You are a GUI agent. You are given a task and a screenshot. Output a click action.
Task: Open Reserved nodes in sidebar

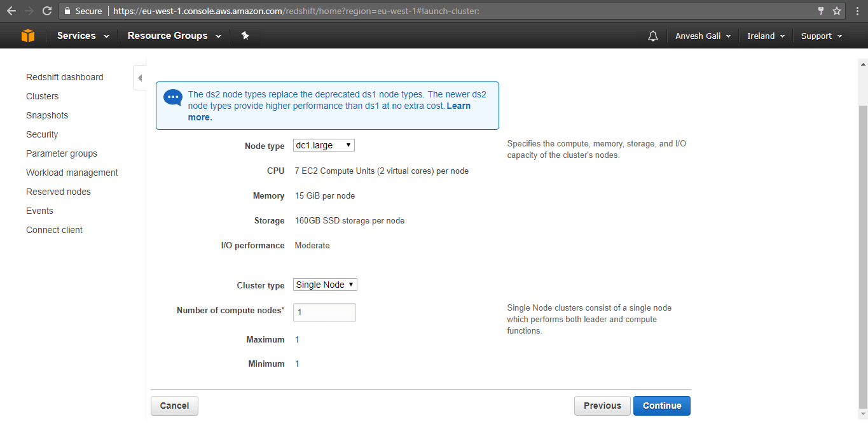tap(59, 192)
